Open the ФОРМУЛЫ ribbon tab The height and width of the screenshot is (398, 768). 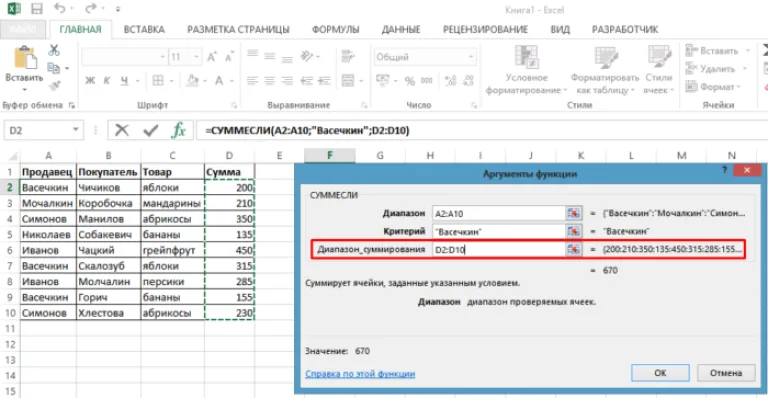(336, 29)
